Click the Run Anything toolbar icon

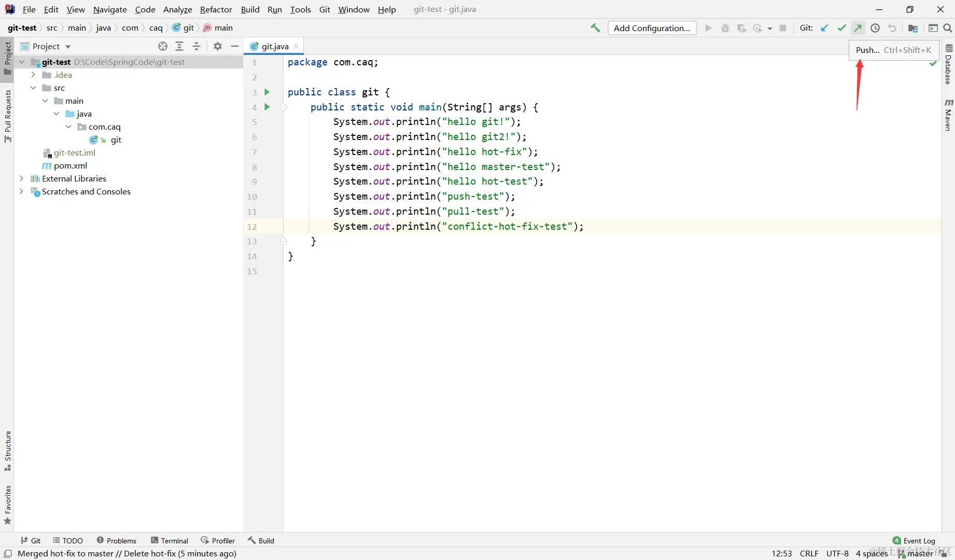coord(933,28)
